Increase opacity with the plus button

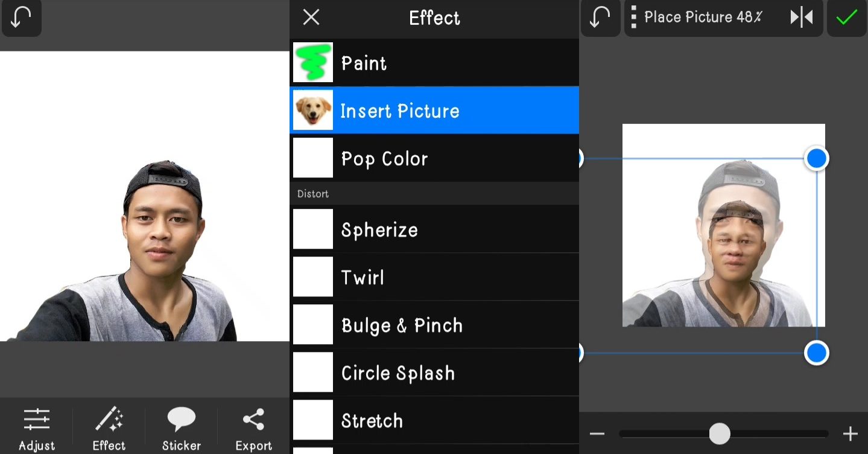click(x=850, y=433)
